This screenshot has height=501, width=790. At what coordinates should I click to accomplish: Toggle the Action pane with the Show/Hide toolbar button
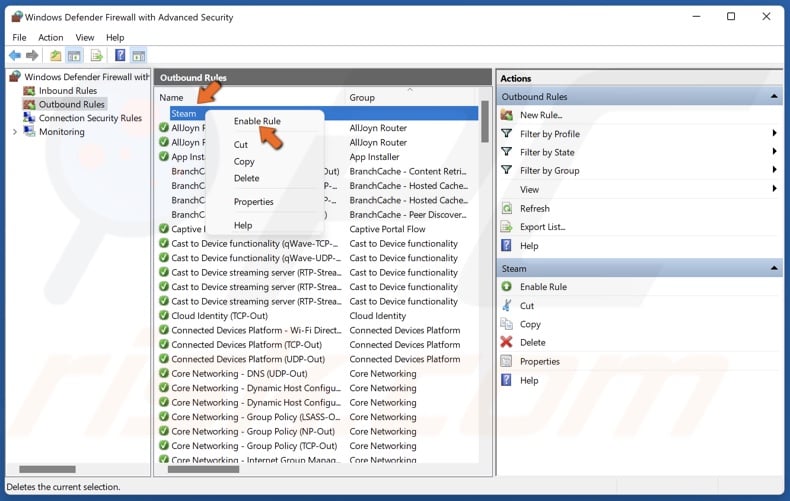[x=138, y=56]
